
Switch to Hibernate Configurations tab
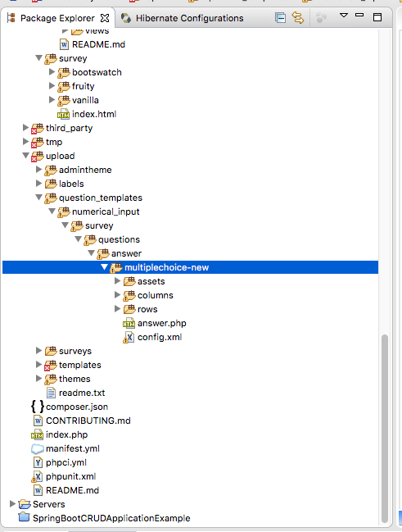pyautogui.click(x=182, y=18)
